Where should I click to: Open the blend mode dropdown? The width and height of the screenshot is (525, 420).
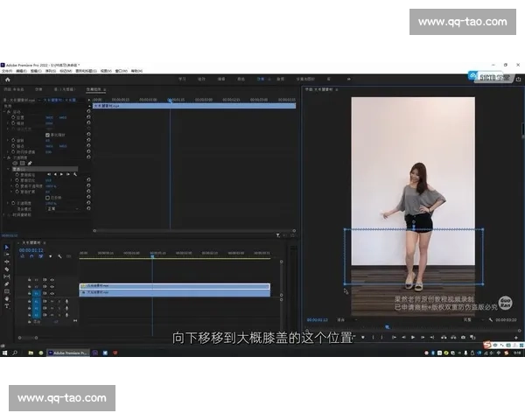52,209
